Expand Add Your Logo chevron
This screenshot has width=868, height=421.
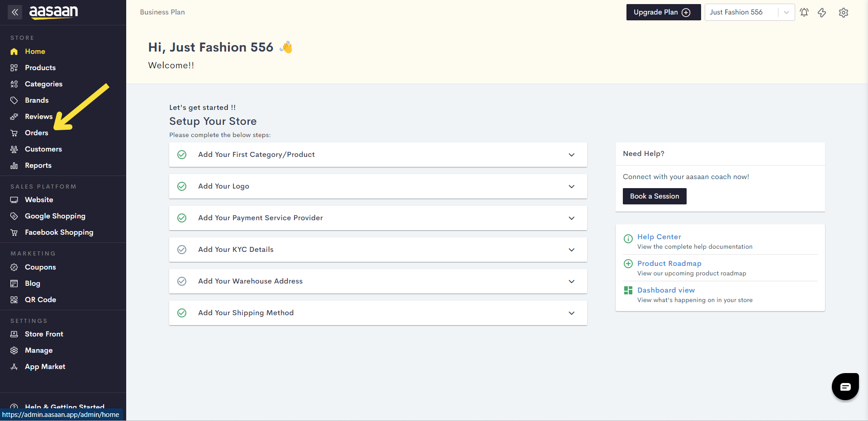(572, 187)
